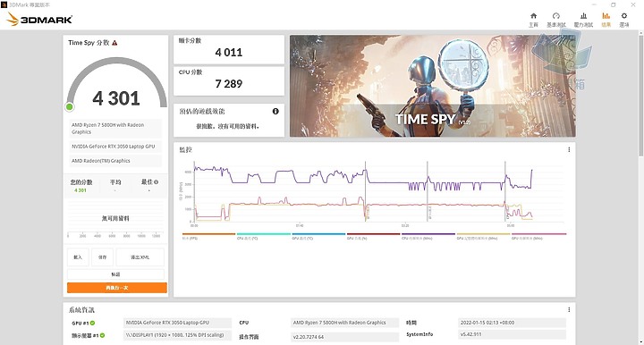Screen dimensions: 644x345
Task: Click the restore-down window button
Action: [614, 5]
